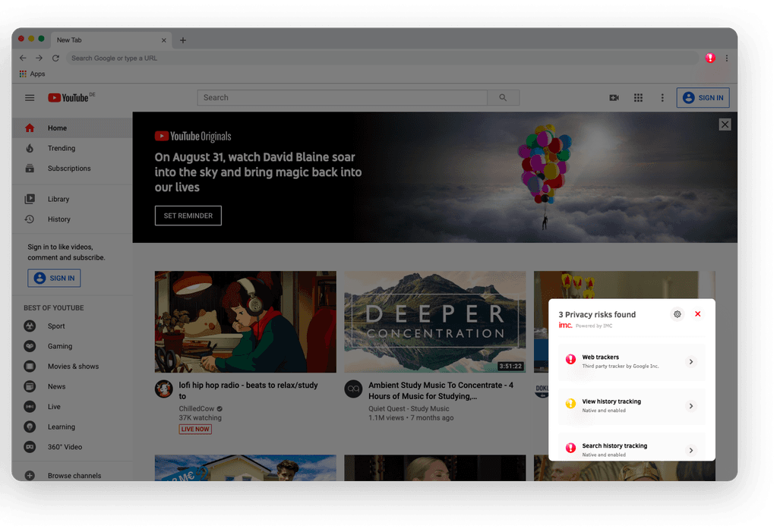Click the privacy extension icon in toolbar
The width and height of the screenshot is (777, 532).
[710, 58]
